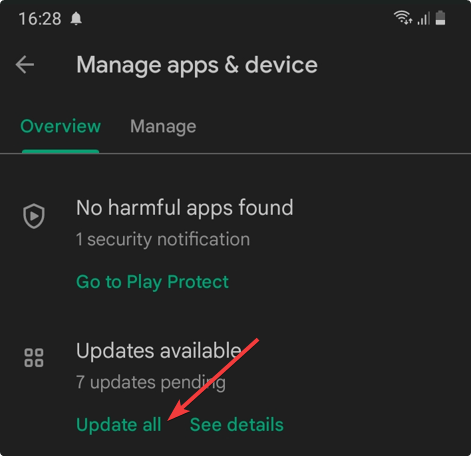The height and width of the screenshot is (456, 471).
Task: Tap the battery status icon
Action: click(x=440, y=18)
